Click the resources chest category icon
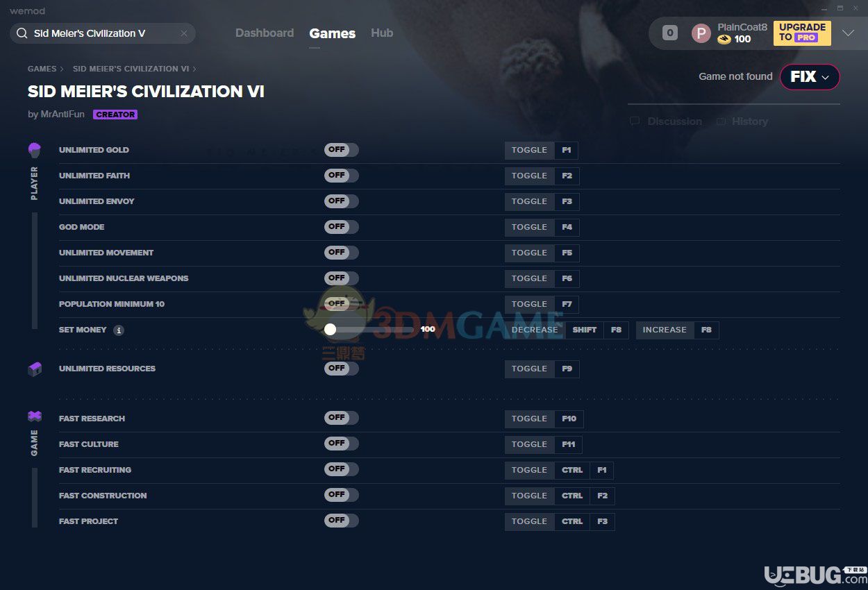Screen dimensions: 868x590 point(34,369)
